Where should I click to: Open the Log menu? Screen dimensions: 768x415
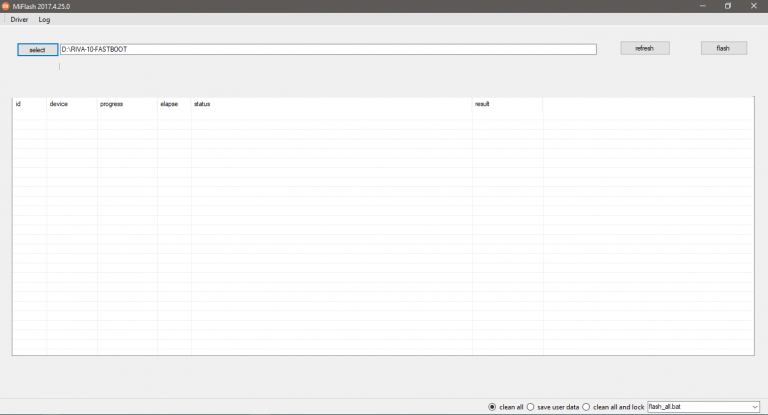pyautogui.click(x=44, y=20)
